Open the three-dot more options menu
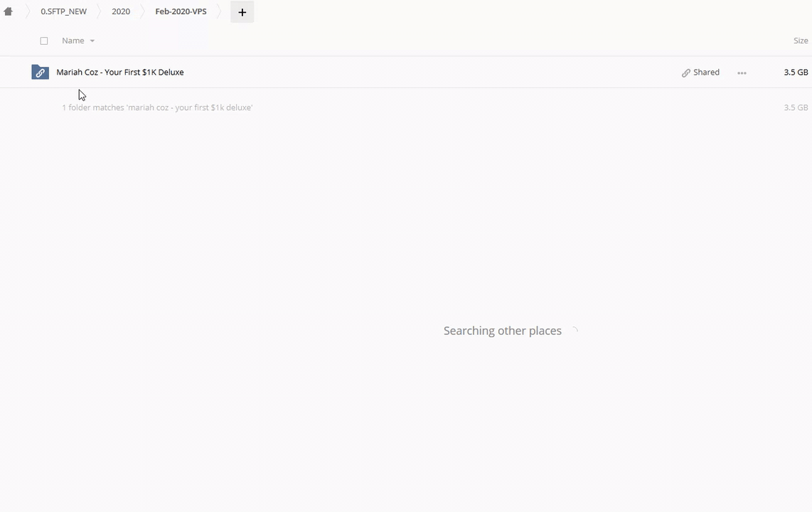The height and width of the screenshot is (512, 812). (742, 73)
